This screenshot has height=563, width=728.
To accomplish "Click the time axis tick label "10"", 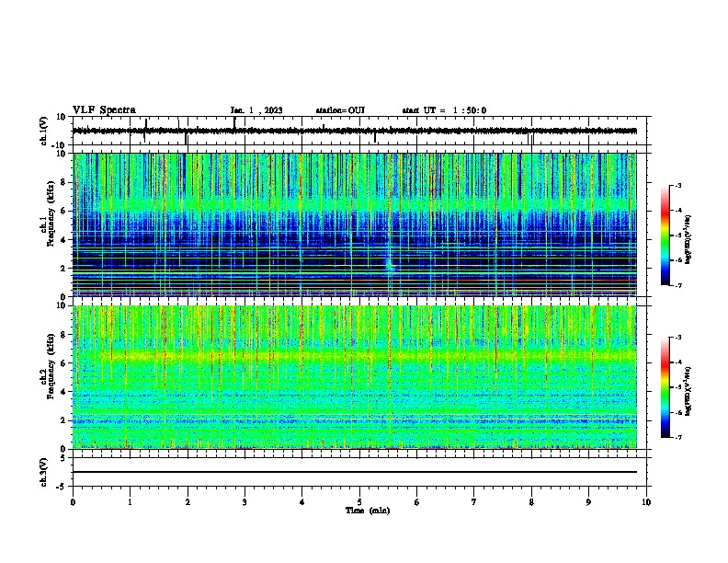I will pos(646,502).
